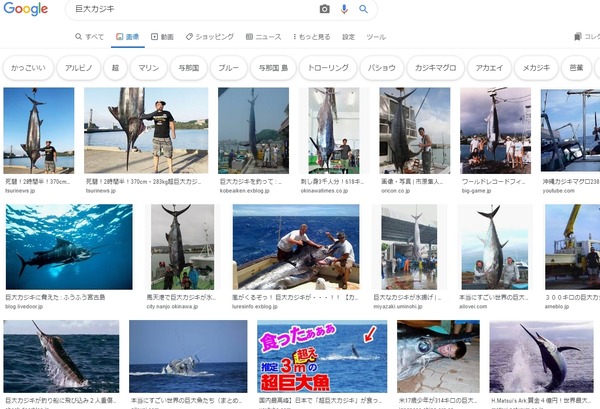
Task: Click the caption 巨大カジキを釣って
Action: (250, 182)
